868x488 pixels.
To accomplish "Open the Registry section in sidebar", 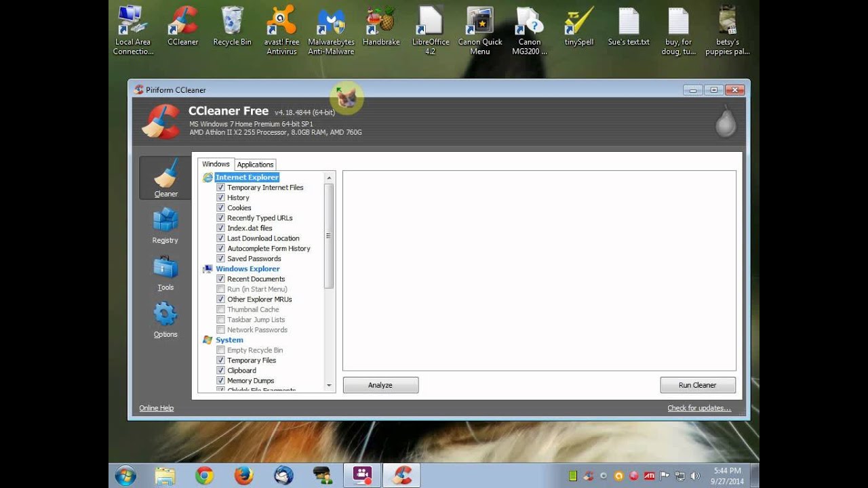I will 165,226.
